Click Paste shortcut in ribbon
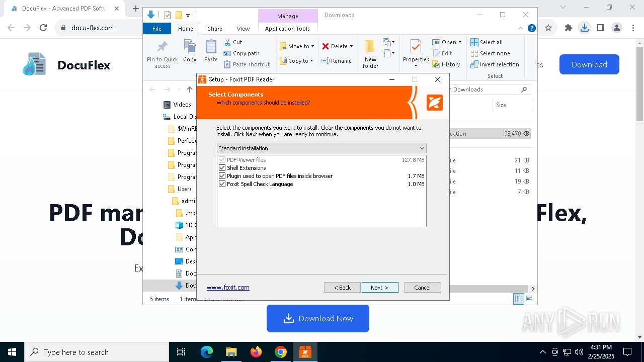Screen dimensions: 644x362 (247, 64)
